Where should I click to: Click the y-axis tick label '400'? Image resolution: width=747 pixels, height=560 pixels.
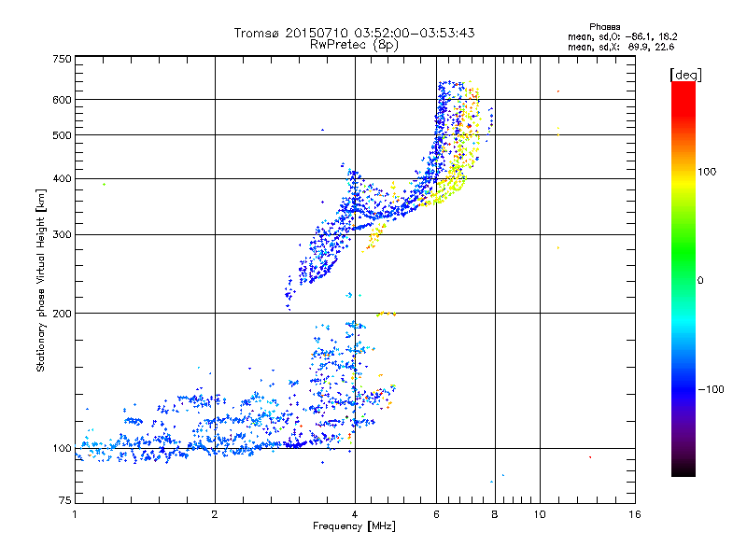(63, 179)
